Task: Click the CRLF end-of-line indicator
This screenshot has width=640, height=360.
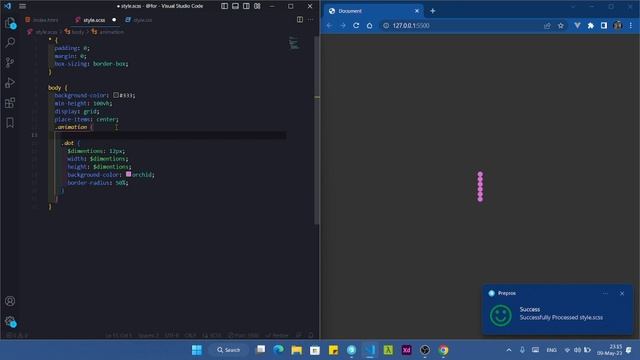Action: point(190,336)
